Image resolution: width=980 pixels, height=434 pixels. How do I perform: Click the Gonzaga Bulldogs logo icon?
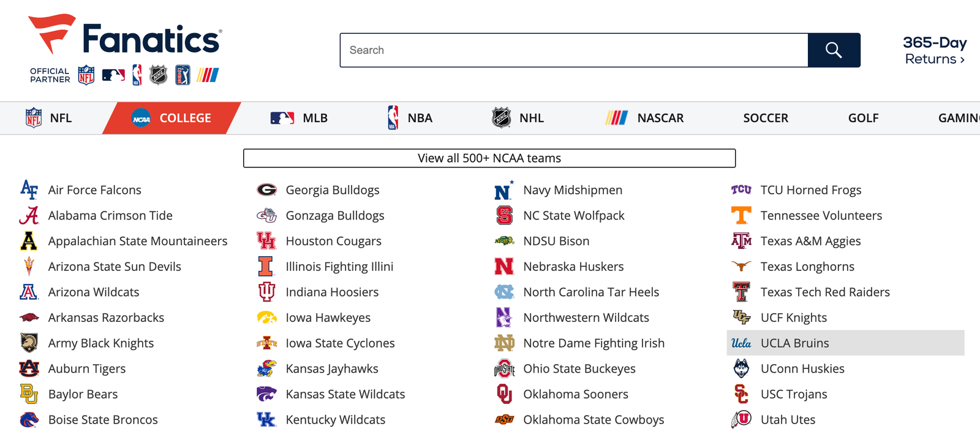point(266,216)
